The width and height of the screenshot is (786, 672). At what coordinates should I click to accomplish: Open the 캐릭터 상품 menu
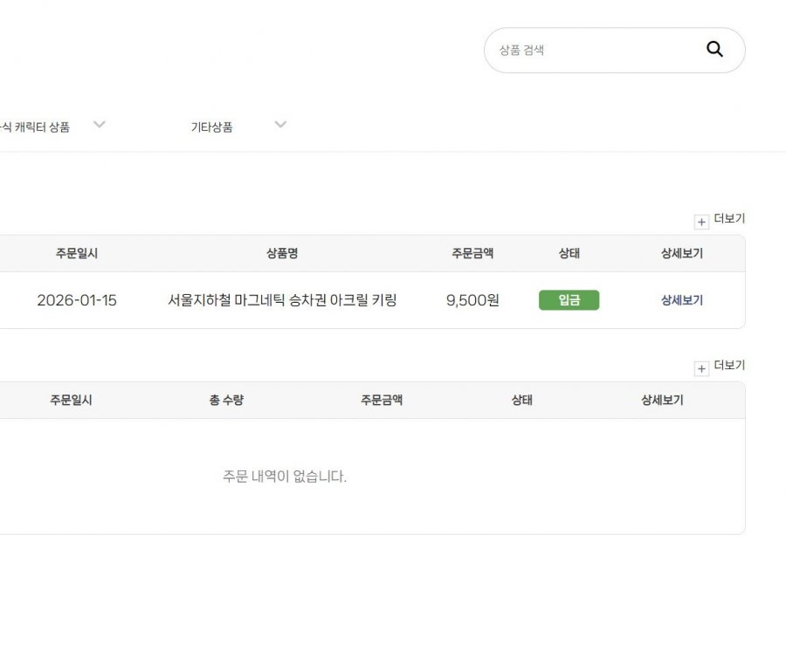[x=35, y=127]
